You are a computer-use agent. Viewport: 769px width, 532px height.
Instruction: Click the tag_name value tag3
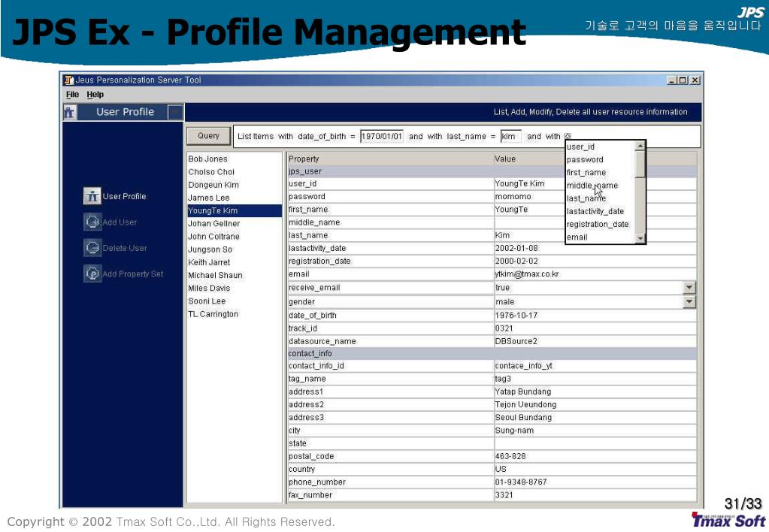tap(503, 379)
